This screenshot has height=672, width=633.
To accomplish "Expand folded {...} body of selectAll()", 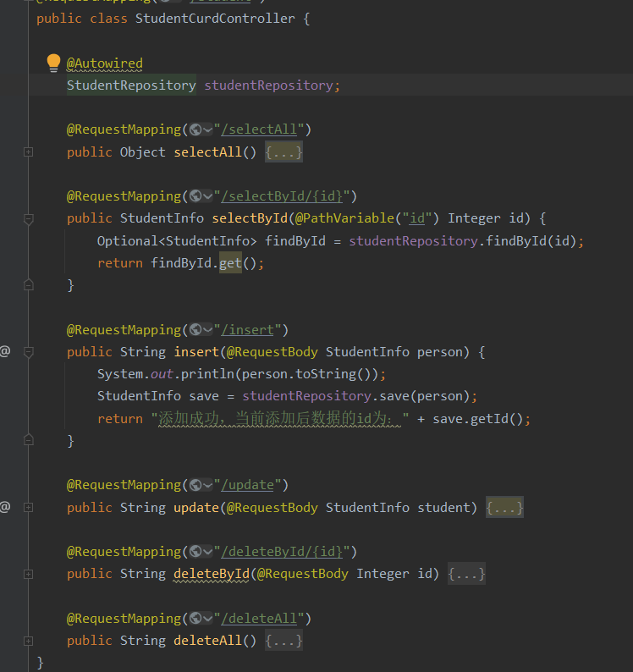I will coord(283,152).
